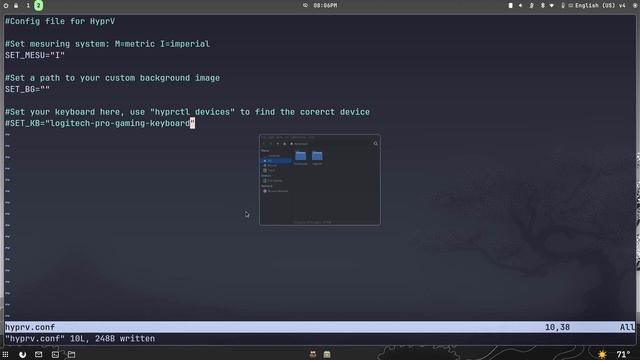This screenshot has width=640, height=360.
Task: Click the line '#Config file for HyprV'
Action: point(60,21)
